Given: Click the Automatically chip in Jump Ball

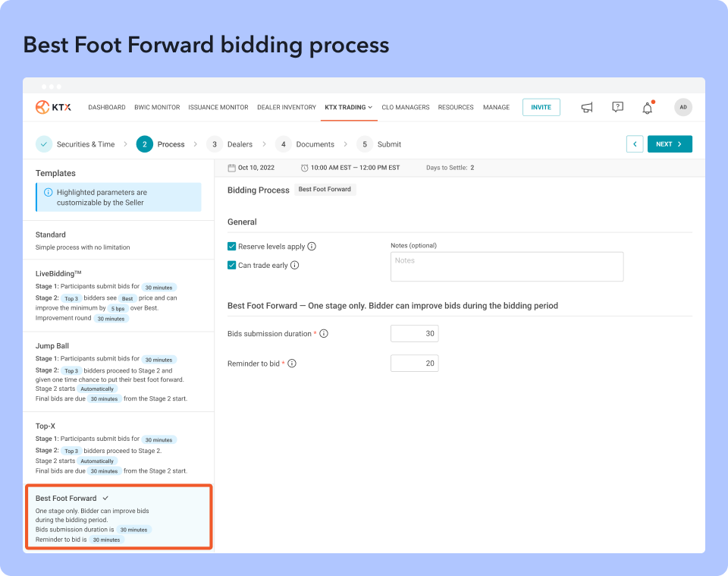Looking at the screenshot, I should tap(97, 389).
